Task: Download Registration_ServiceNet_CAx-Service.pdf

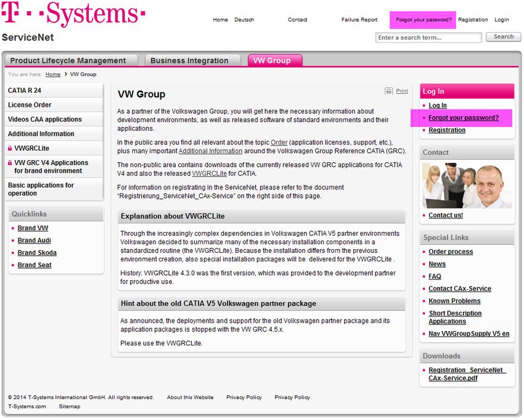Action: 467,374
